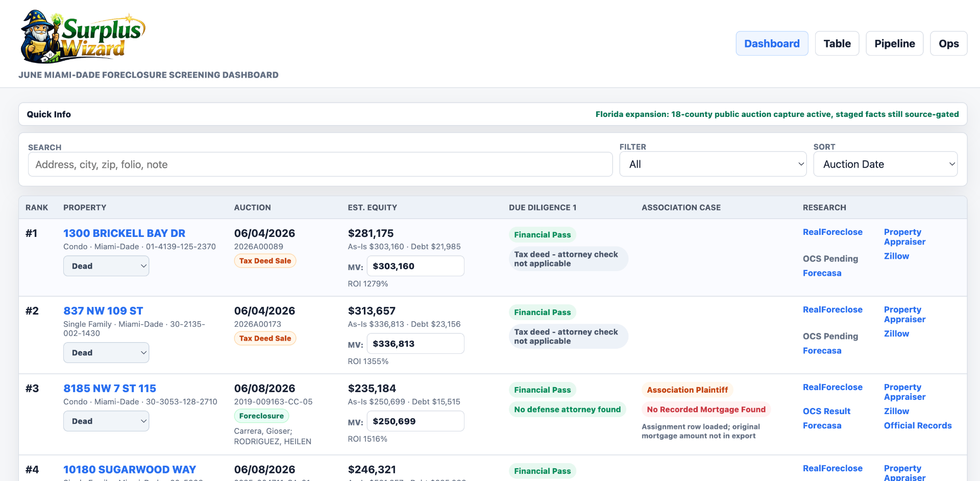This screenshot has height=481, width=980.
Task: Open Forecasa link for rank #3
Action: tap(822, 426)
